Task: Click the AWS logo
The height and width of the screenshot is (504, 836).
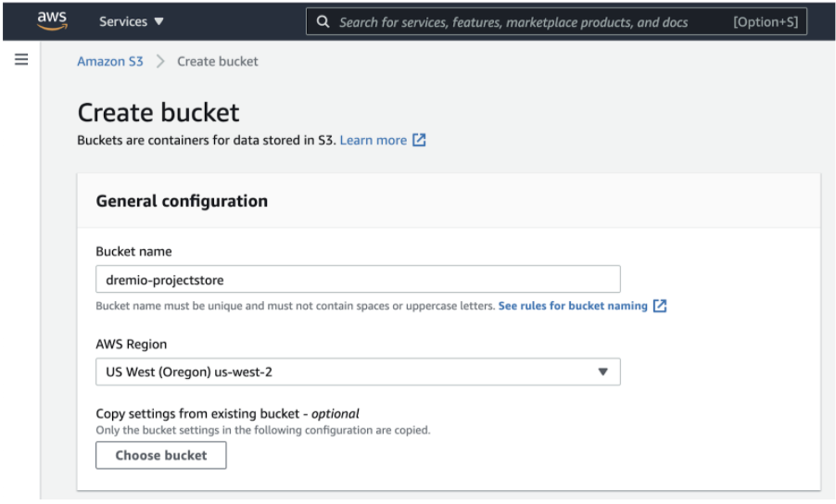Action: (x=52, y=19)
